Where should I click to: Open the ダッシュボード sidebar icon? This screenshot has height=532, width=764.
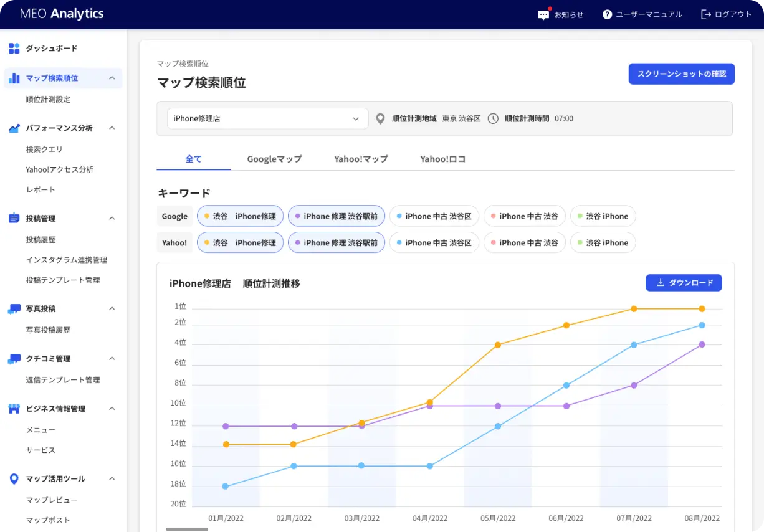tap(13, 48)
